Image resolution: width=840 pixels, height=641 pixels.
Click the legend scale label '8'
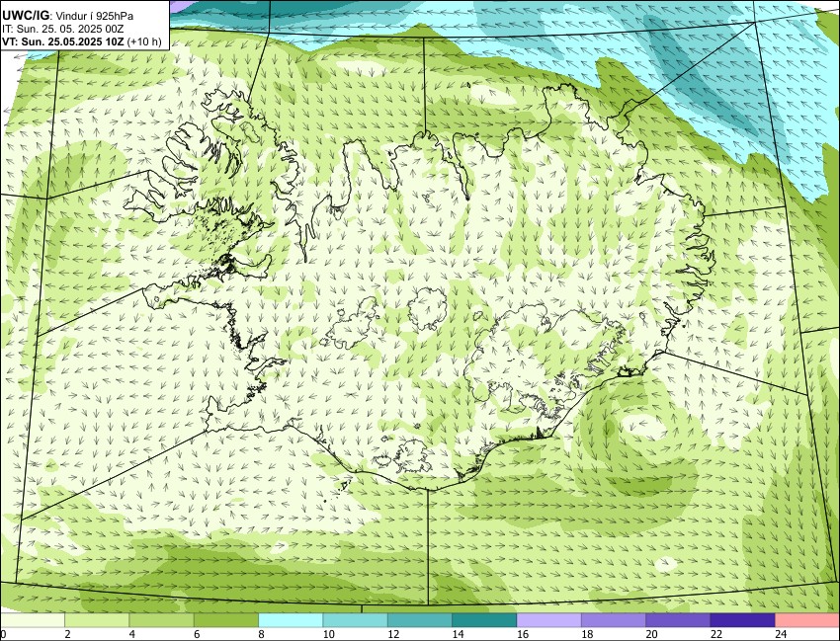(263, 634)
